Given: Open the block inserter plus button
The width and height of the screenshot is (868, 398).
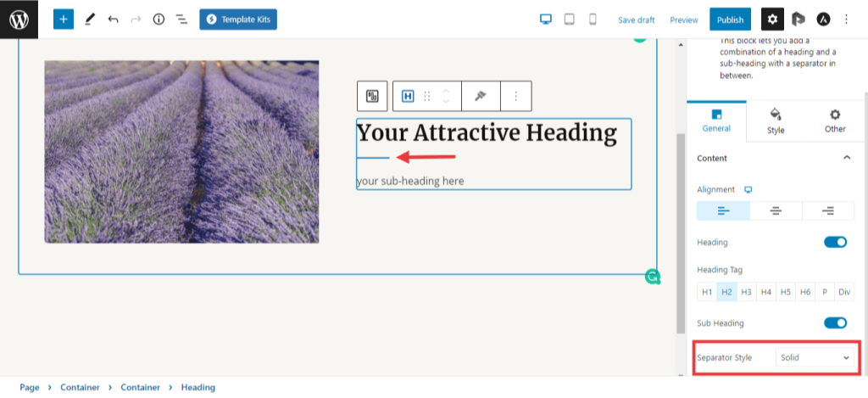Looking at the screenshot, I should 64,19.
